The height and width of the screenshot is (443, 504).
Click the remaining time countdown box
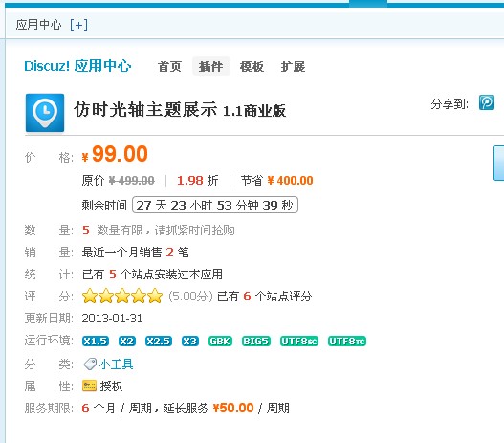(x=215, y=205)
